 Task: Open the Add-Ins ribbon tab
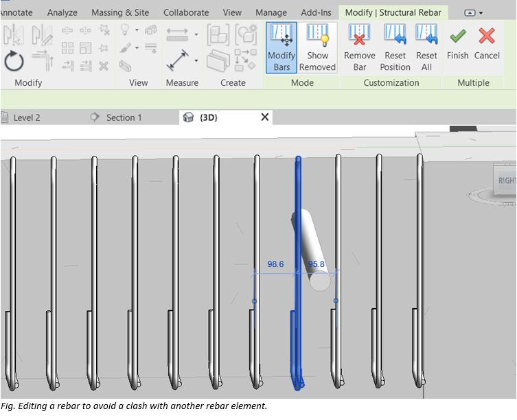click(x=316, y=12)
